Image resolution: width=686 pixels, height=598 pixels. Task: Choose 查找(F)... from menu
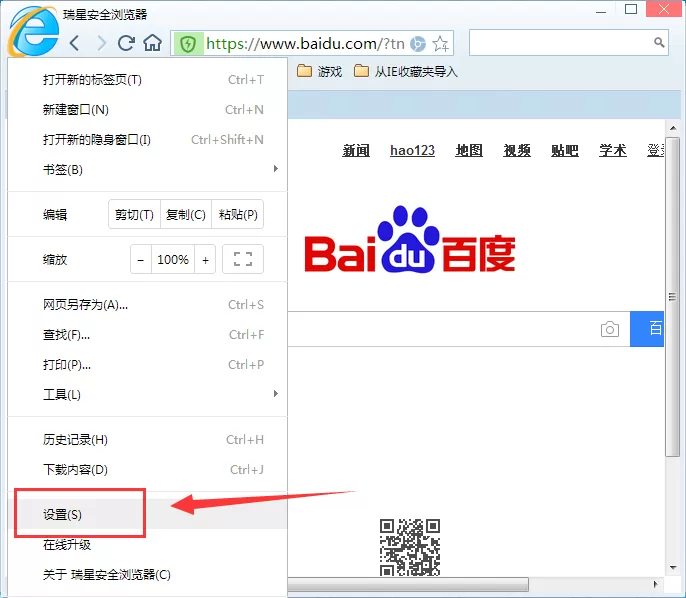147,335
